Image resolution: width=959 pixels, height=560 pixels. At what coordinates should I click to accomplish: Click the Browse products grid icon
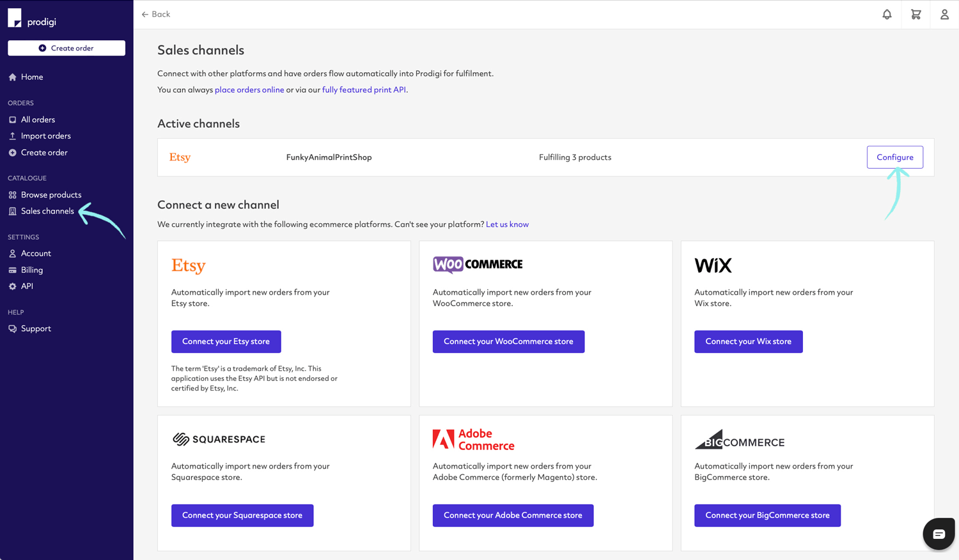[x=12, y=194]
